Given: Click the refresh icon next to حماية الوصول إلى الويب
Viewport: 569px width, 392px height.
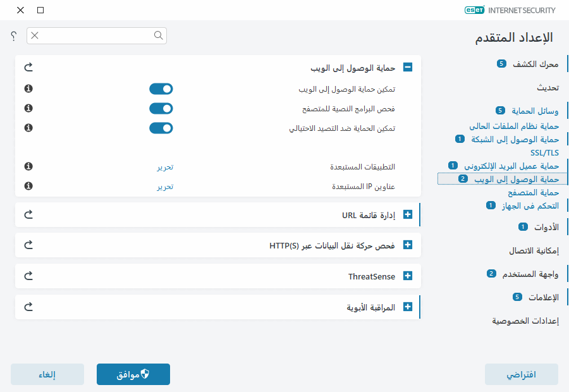Looking at the screenshot, I should point(28,67).
